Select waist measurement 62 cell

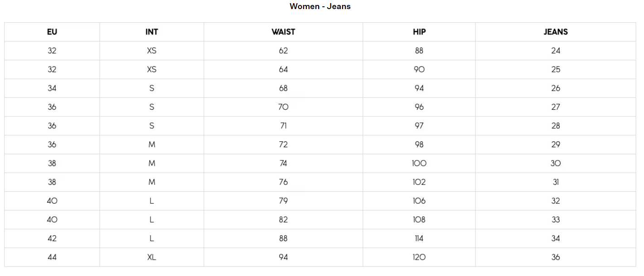tap(283, 51)
